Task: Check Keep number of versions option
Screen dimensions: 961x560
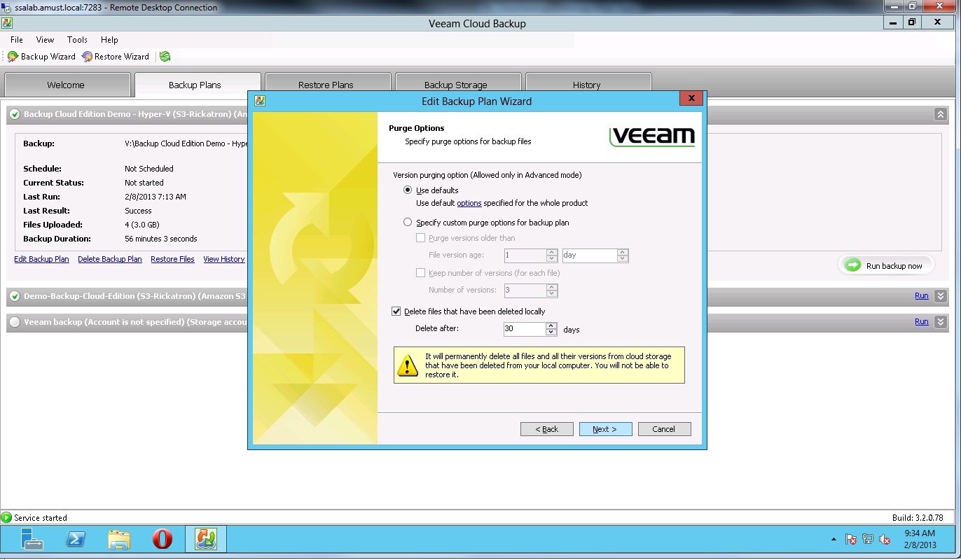Action: tap(420, 273)
